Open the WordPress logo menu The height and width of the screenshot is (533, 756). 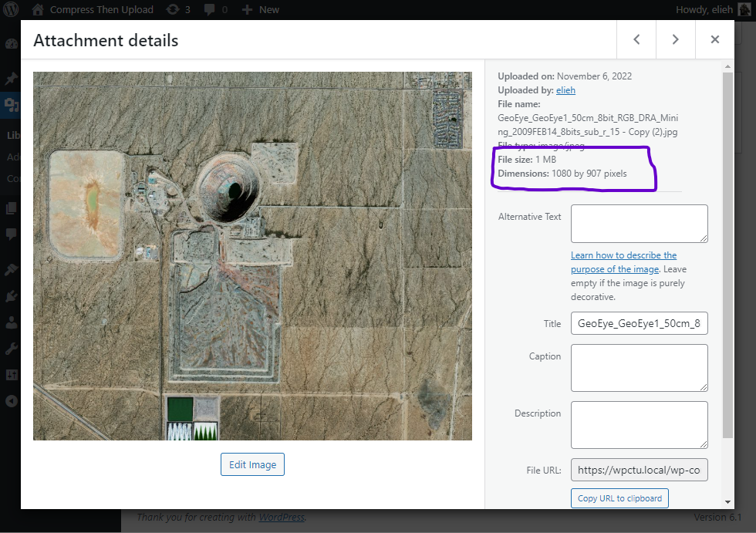tap(11, 9)
